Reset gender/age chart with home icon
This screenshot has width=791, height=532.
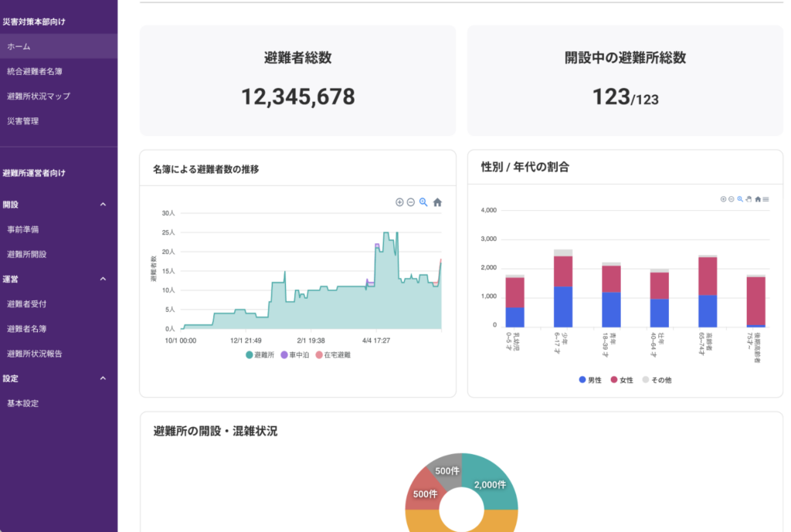[757, 199]
